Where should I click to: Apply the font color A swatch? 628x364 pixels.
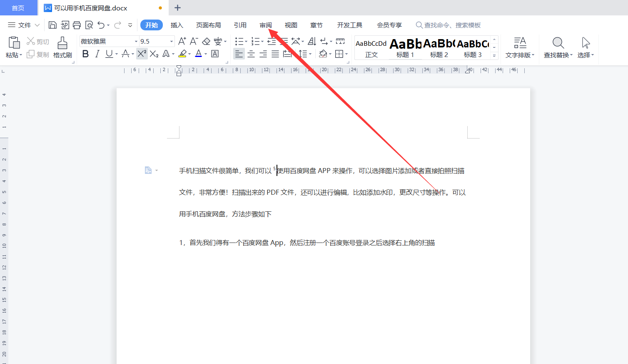click(199, 54)
